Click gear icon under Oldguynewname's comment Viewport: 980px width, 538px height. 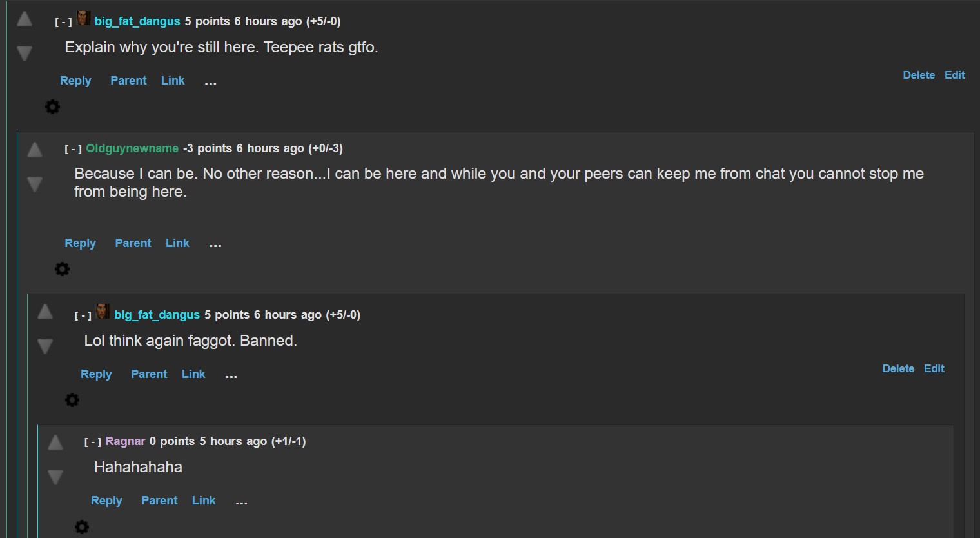pyautogui.click(x=62, y=269)
